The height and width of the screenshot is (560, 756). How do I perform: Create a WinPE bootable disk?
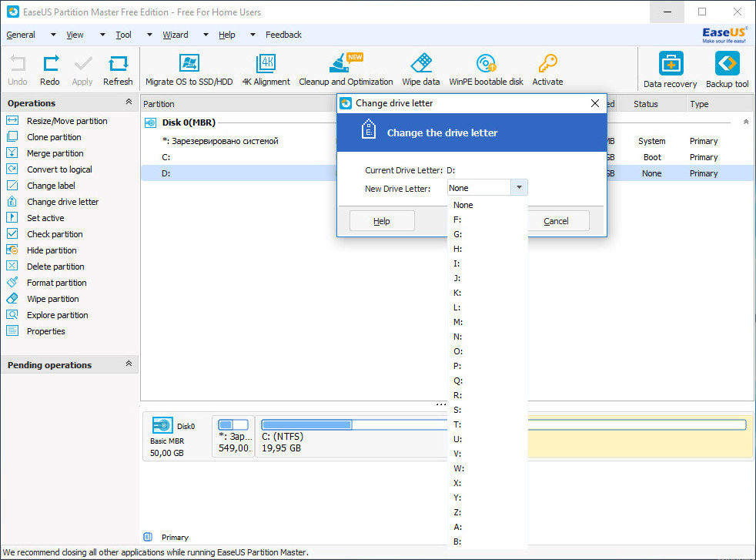coord(486,70)
